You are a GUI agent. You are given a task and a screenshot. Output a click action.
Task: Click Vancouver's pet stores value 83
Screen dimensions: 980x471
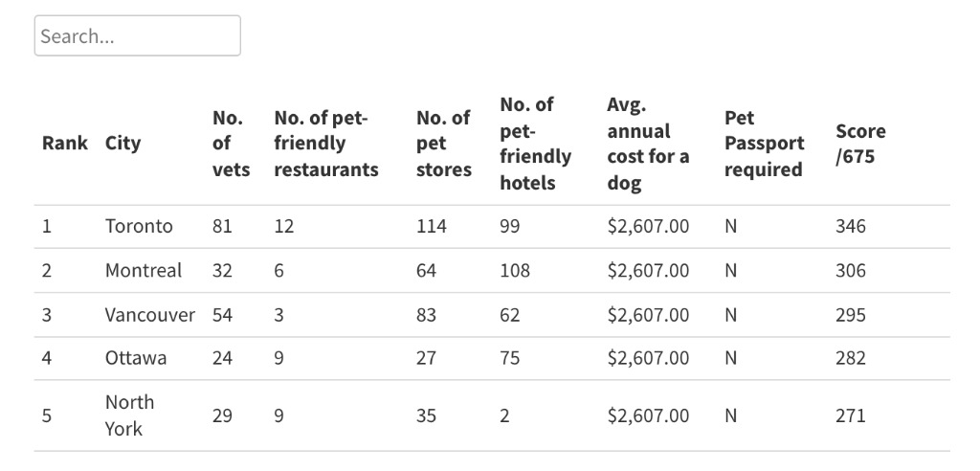click(x=426, y=315)
